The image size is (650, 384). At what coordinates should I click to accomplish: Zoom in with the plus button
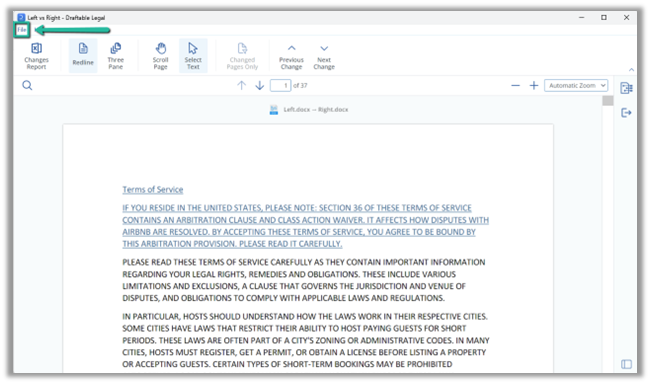click(x=534, y=85)
